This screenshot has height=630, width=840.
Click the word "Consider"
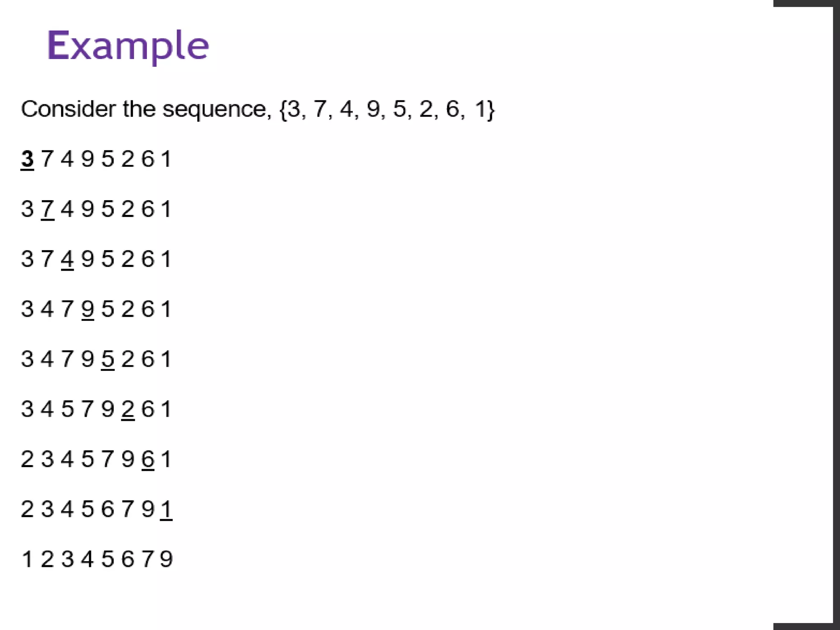(x=68, y=109)
